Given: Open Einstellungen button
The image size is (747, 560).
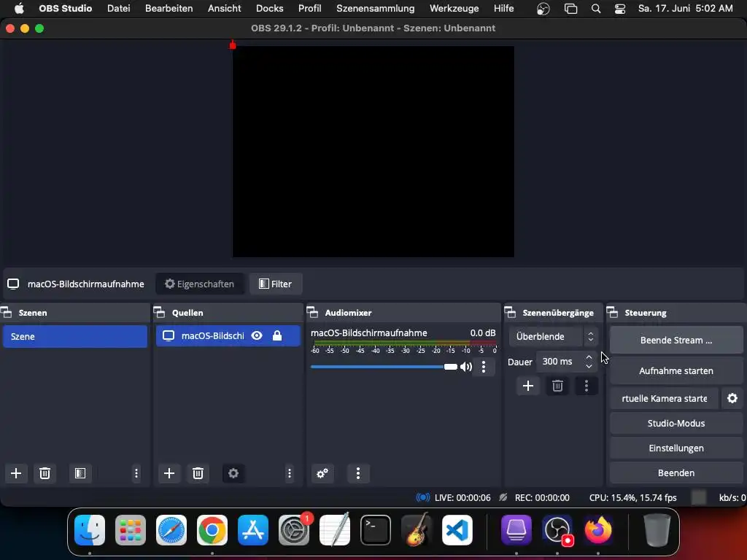Looking at the screenshot, I should point(676,448).
